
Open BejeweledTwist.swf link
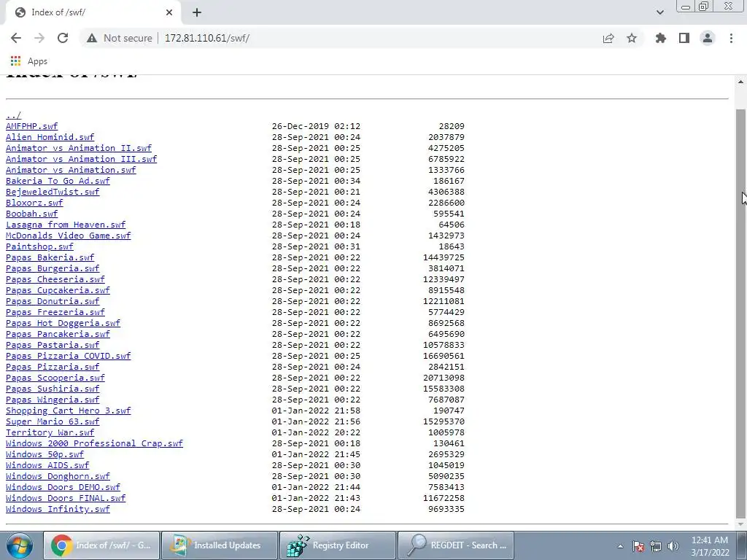click(53, 192)
